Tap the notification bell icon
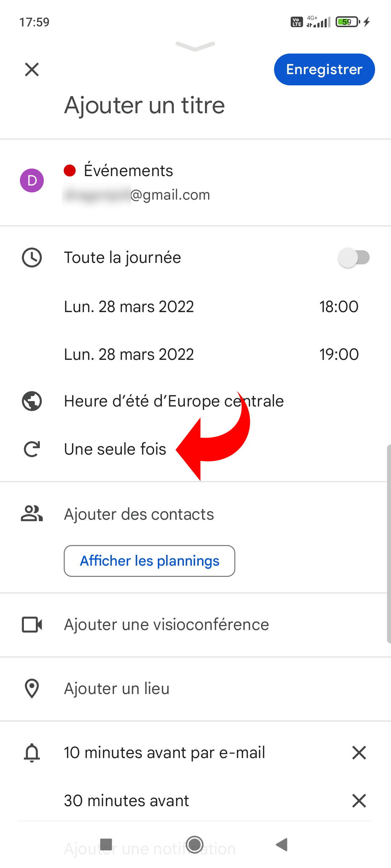The width and height of the screenshot is (391, 868). tap(32, 753)
